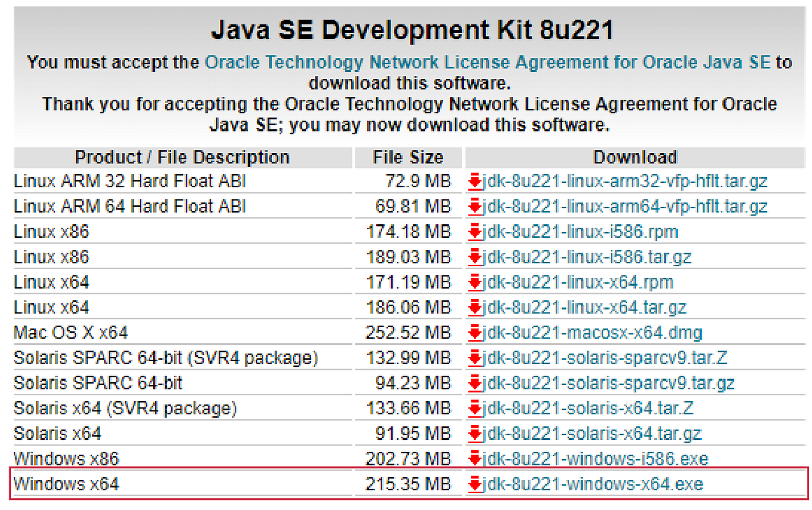Select the Download column header

tap(635, 157)
